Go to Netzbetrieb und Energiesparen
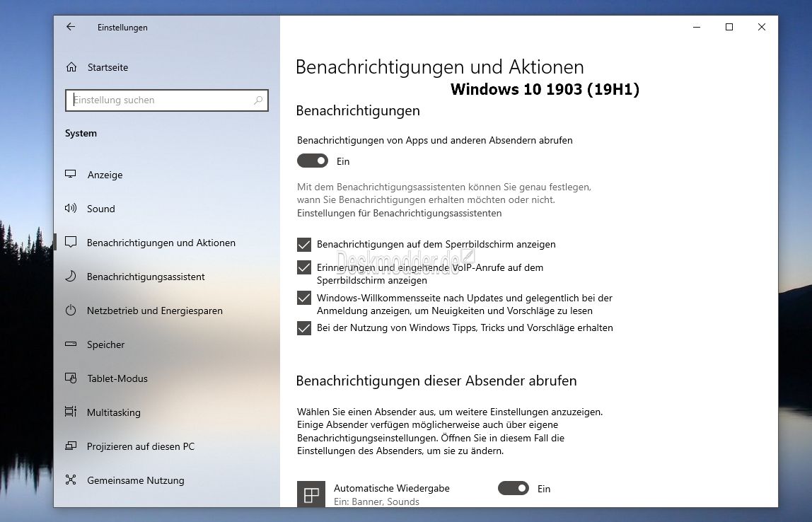 pyautogui.click(x=167, y=311)
